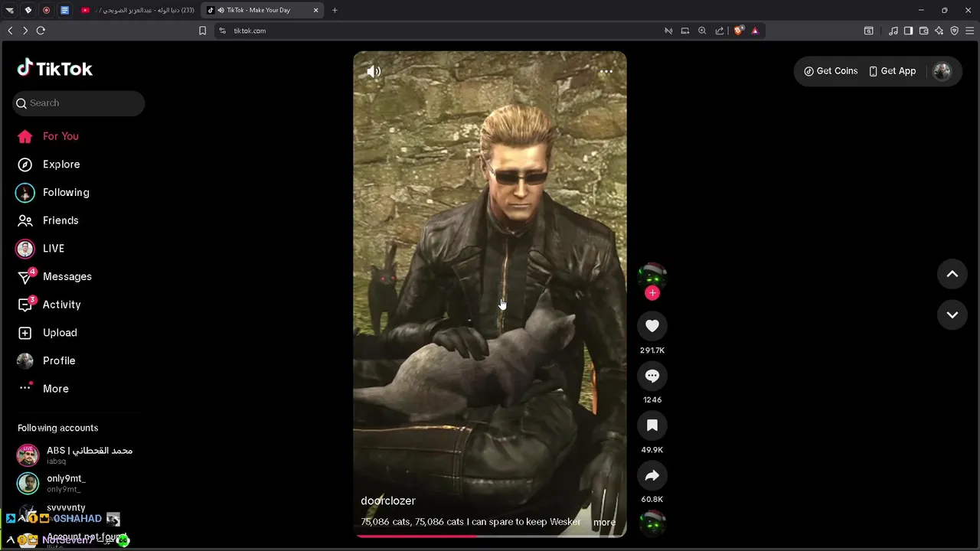Open the browser hamburger menu
The height and width of the screenshot is (551, 980).
tap(969, 31)
